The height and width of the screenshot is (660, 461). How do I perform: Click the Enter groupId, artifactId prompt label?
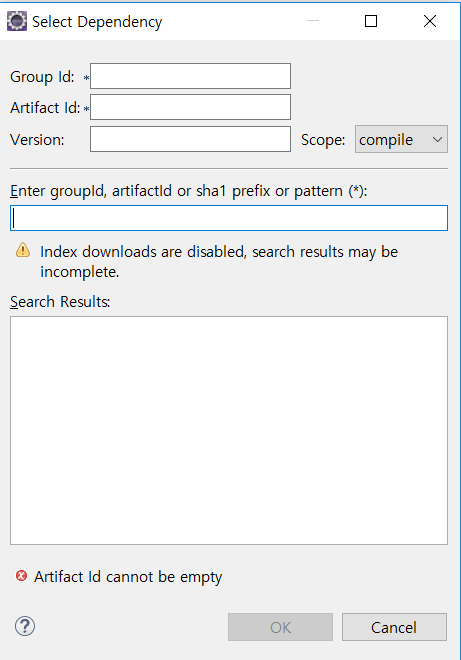click(x=189, y=191)
